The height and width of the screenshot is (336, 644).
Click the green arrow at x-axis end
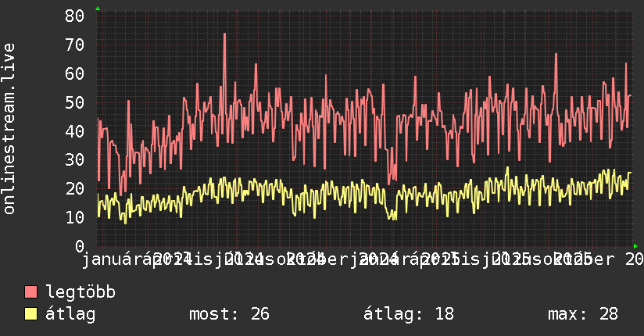pos(635,246)
